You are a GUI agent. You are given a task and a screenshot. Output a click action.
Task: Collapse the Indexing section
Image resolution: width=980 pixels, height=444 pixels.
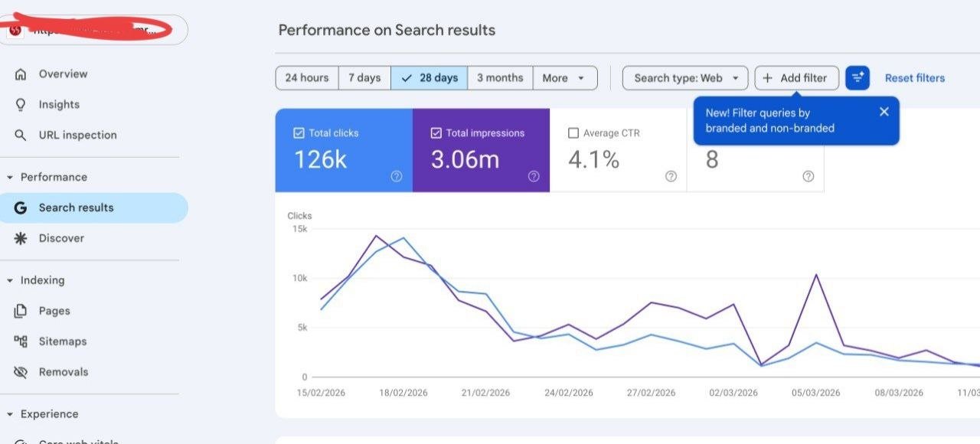point(11,280)
